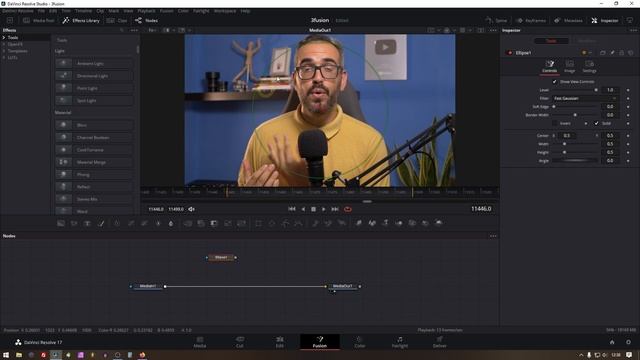Open File Explorer from the taskbar
This screenshot has height=360, width=640.
(x=19, y=355)
